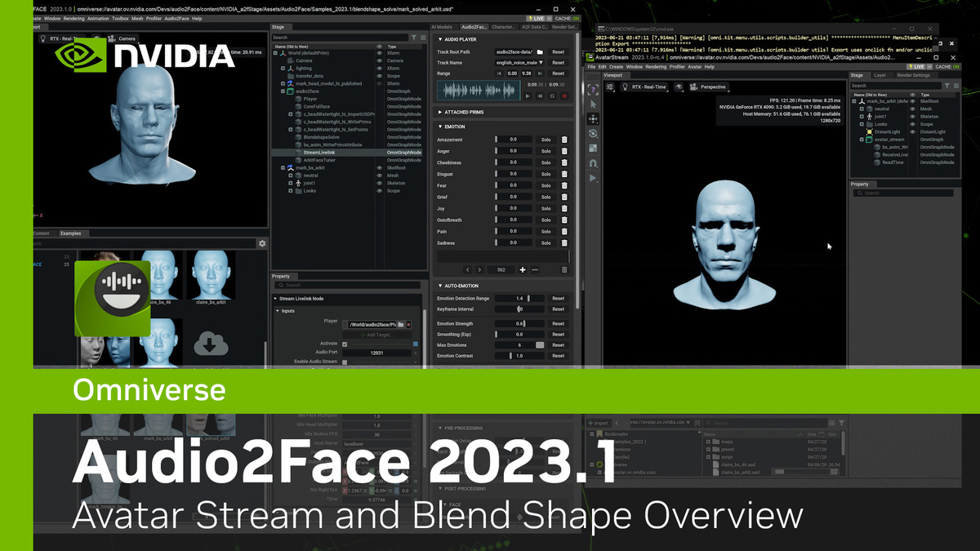Expand the Attached Prims section

(x=465, y=111)
